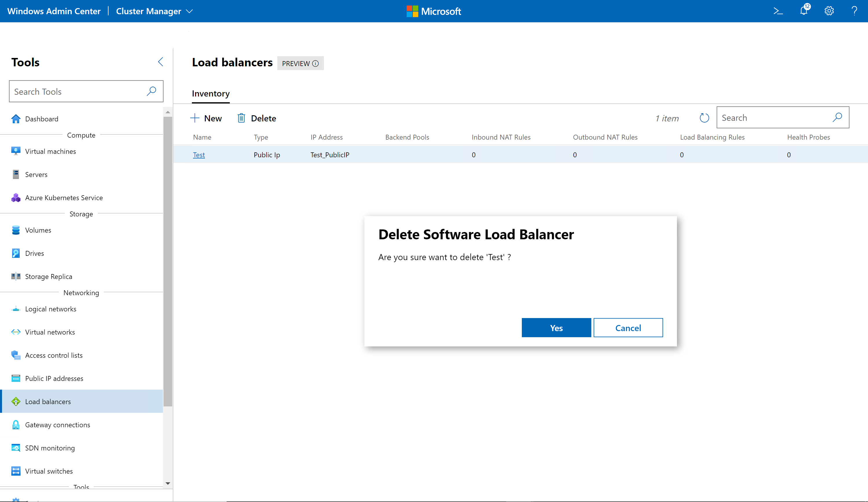Click the Delete trash icon
868x502 pixels.
click(x=241, y=118)
